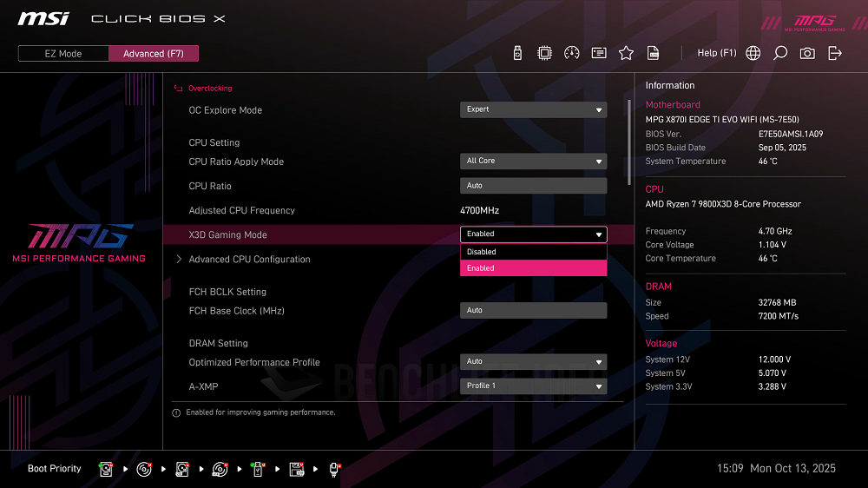Click the speedometer gauge icon
The width and height of the screenshot is (868, 488).
[x=571, y=53]
